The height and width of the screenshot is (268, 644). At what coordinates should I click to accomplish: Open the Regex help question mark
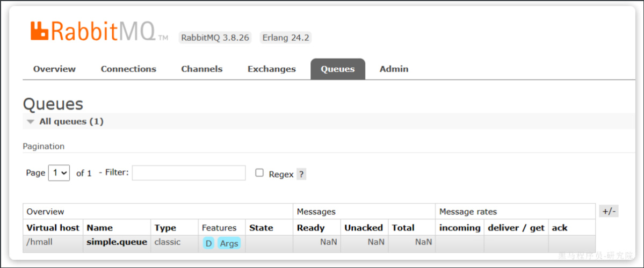click(x=301, y=174)
